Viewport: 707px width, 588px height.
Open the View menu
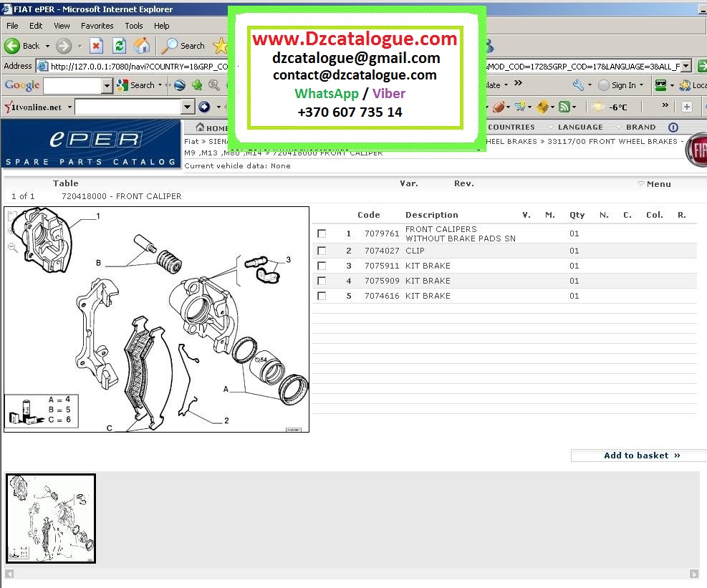(62, 26)
